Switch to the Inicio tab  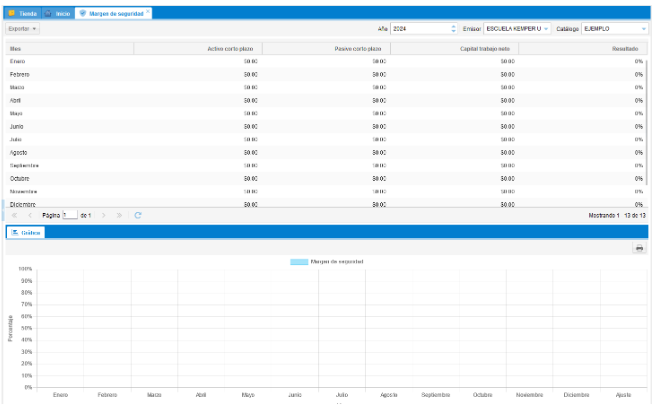pos(58,13)
